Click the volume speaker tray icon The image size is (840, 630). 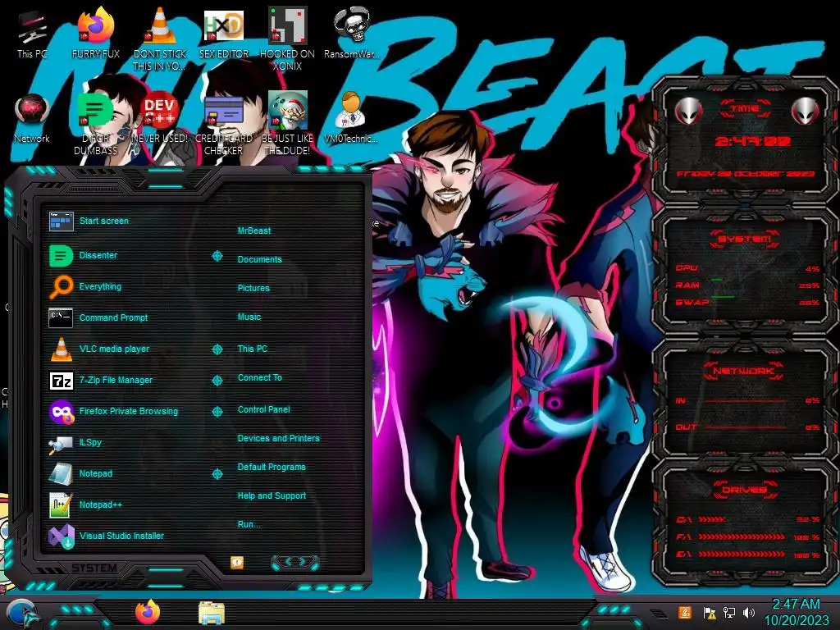pyautogui.click(x=749, y=612)
